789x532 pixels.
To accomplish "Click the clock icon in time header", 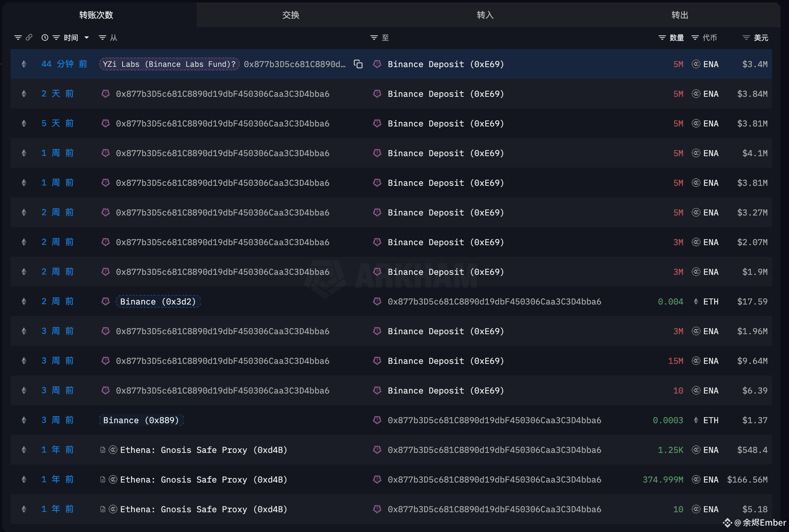I will (x=45, y=37).
